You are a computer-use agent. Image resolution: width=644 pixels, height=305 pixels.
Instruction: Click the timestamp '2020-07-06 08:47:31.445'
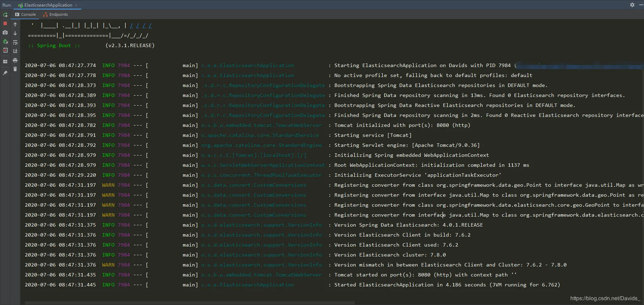coord(61,285)
